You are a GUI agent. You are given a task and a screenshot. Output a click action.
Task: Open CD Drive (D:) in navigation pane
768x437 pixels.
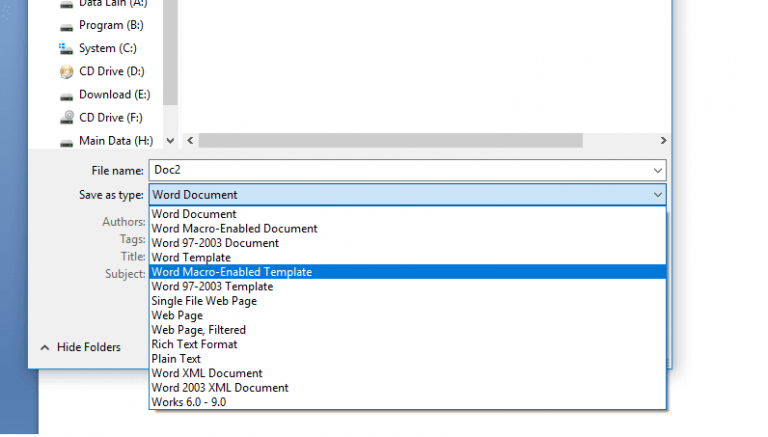click(112, 72)
